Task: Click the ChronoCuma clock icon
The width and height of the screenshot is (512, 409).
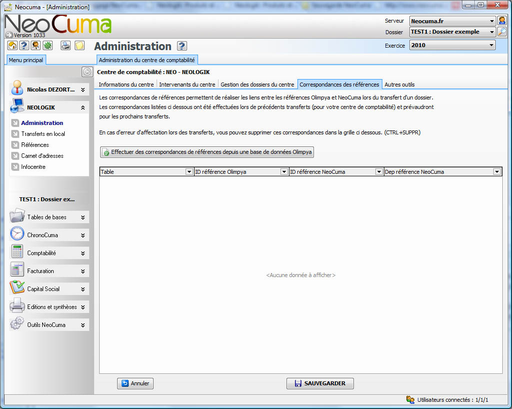Action: [17, 234]
